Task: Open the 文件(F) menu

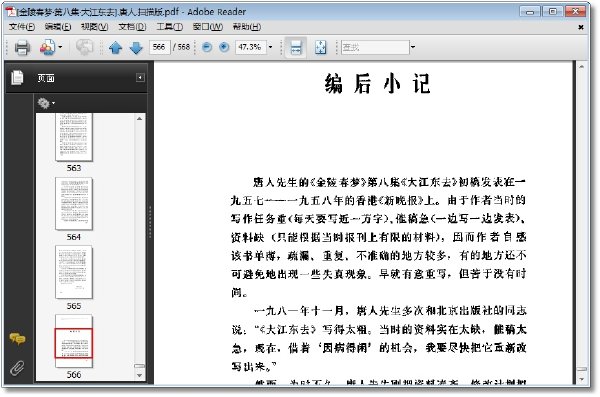Action: pyautogui.click(x=22, y=27)
